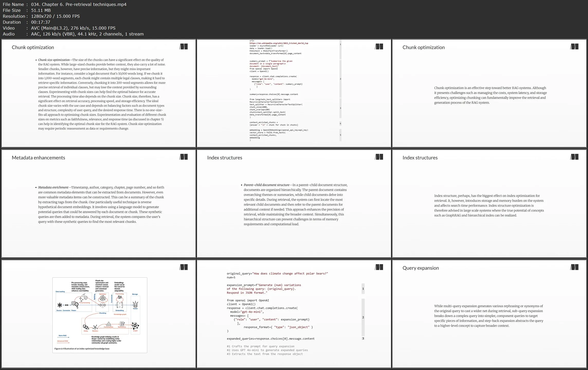Viewport: 588px width, 370px height.
Task: Click the file size value '51.11 MB'
Action: (x=41, y=10)
